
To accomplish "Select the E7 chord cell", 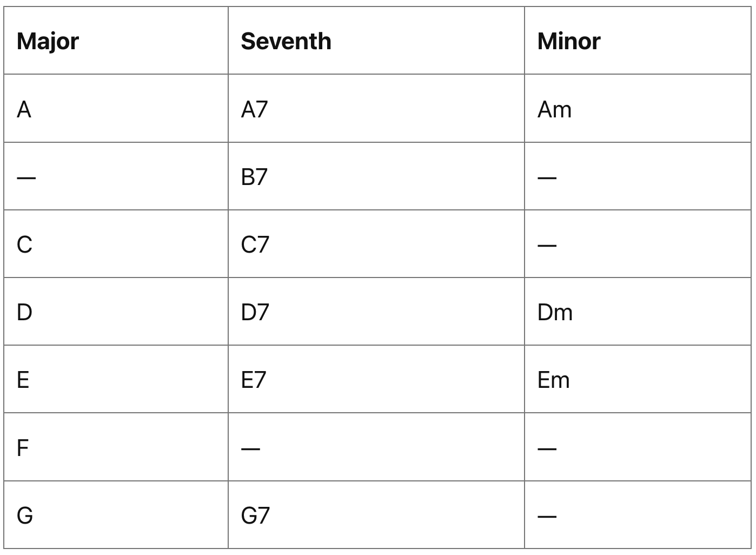I will [x=254, y=380].
